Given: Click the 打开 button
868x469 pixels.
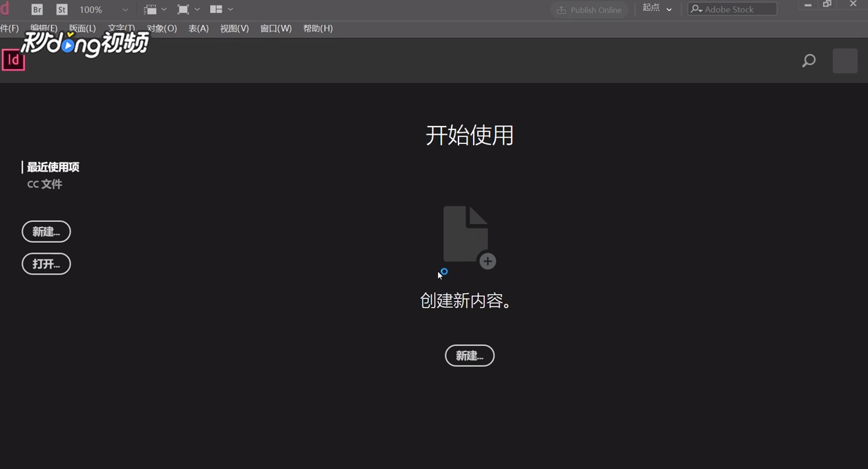Looking at the screenshot, I should coord(46,264).
